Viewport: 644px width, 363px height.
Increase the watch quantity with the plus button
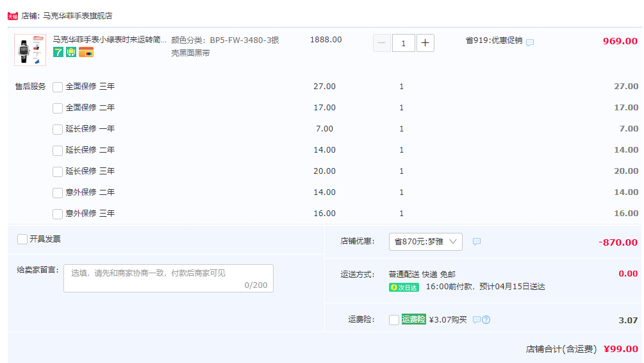click(x=425, y=43)
